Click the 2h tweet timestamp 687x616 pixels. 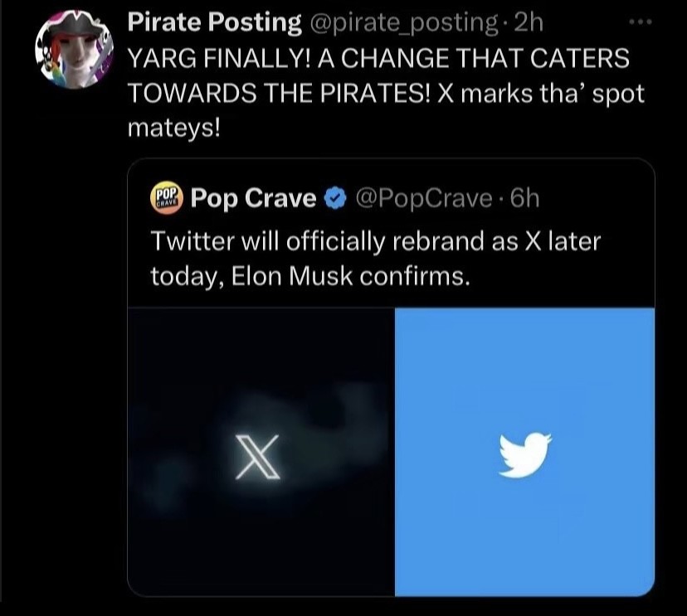click(x=528, y=23)
